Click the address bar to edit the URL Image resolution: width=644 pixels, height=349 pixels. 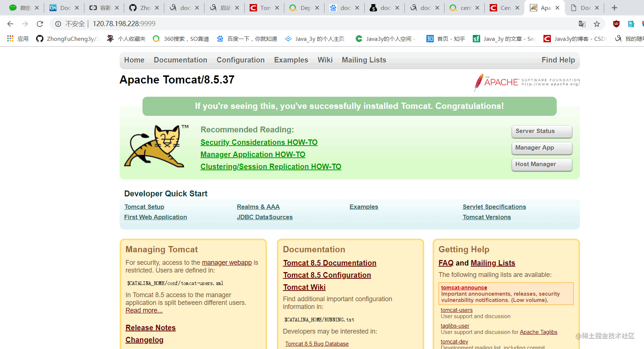tap(147, 24)
